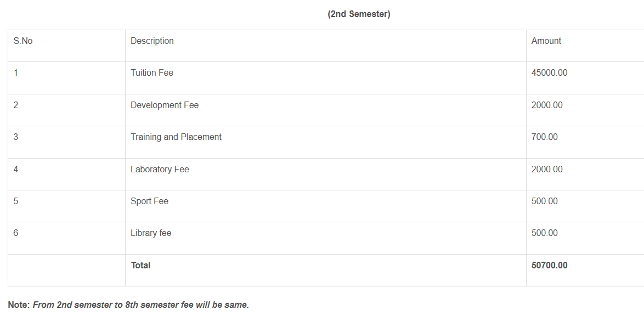644x315 pixels.
Task: Select the Laboratory Fee amount 2000.00
Action: [x=547, y=170]
